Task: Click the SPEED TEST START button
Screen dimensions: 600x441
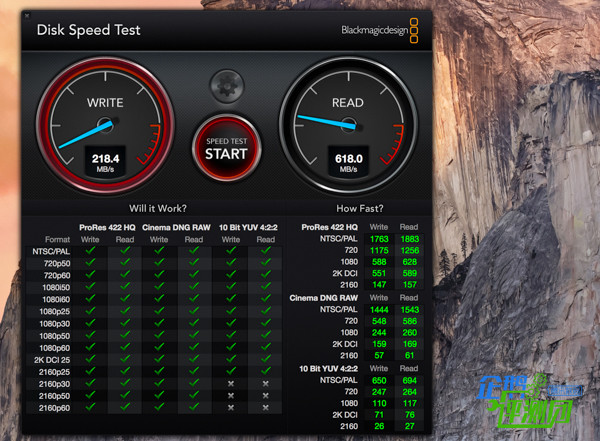Action: coord(227,148)
